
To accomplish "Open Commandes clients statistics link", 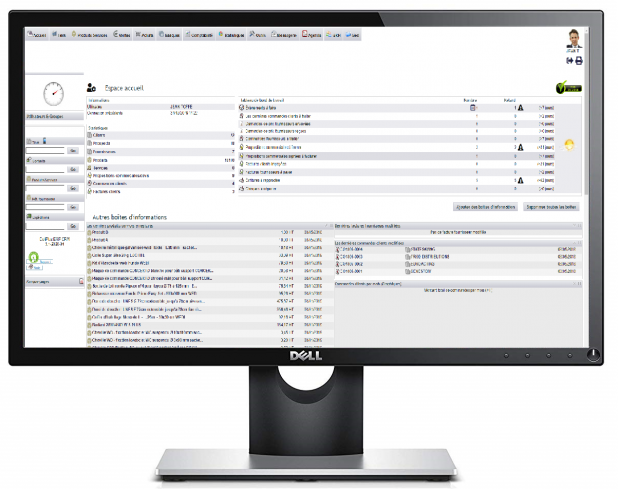I will pos(110,184).
